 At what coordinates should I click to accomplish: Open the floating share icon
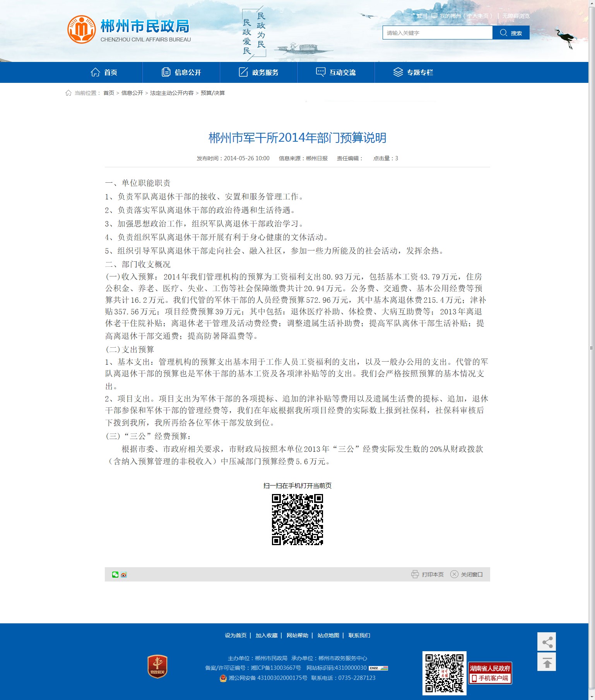(547, 642)
